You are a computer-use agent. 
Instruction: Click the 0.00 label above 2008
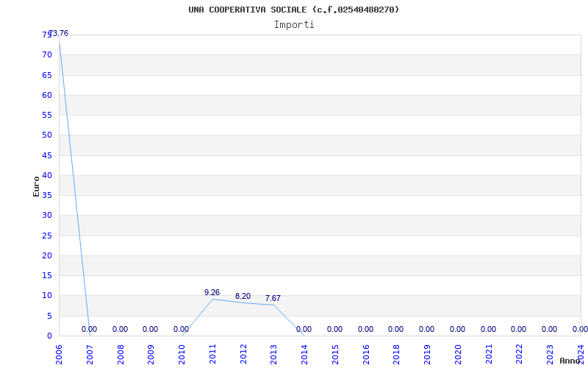click(x=120, y=329)
